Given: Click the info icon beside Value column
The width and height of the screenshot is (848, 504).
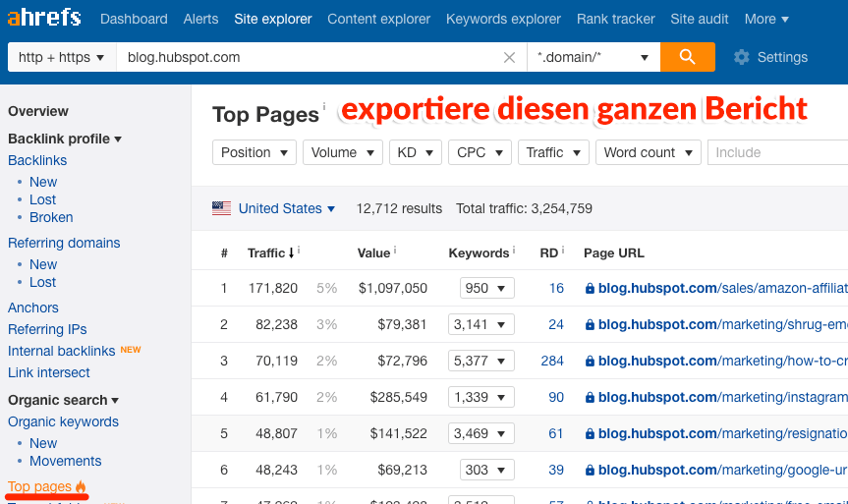Looking at the screenshot, I should [x=395, y=250].
